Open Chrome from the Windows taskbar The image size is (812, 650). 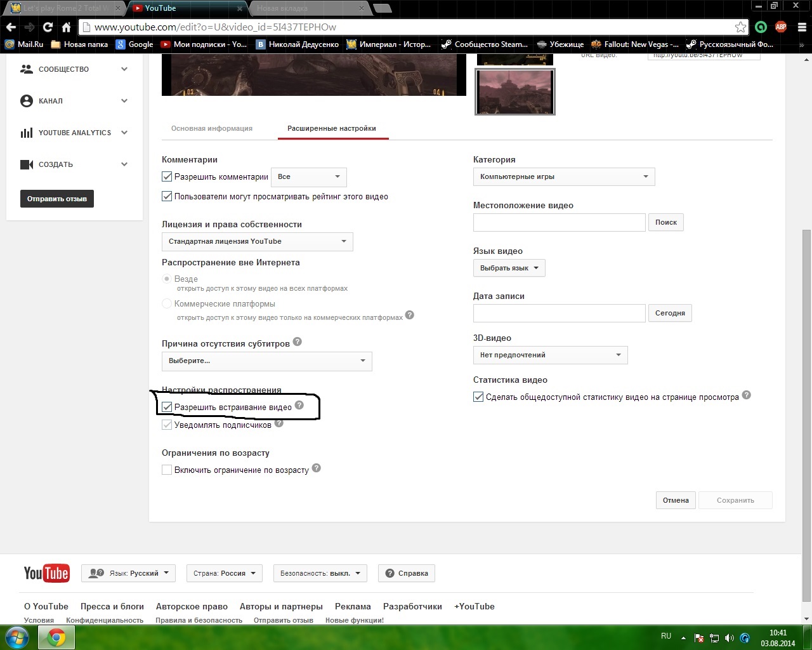(x=56, y=637)
